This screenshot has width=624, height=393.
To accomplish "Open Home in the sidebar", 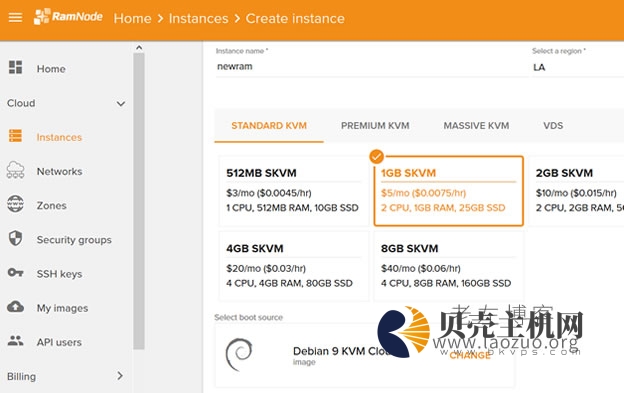I will (x=51, y=69).
